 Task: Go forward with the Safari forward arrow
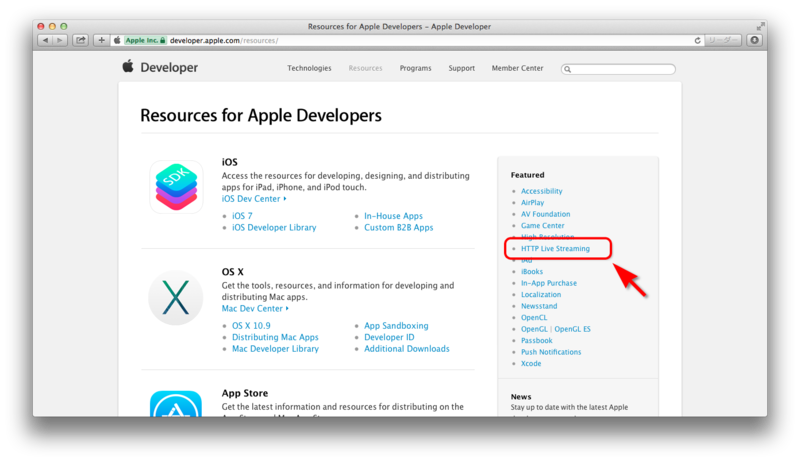click(x=60, y=40)
